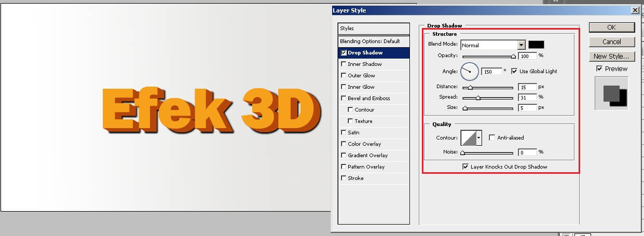644x236 pixels.
Task: Uncheck the Drop Shadow checkbox
Action: click(344, 53)
